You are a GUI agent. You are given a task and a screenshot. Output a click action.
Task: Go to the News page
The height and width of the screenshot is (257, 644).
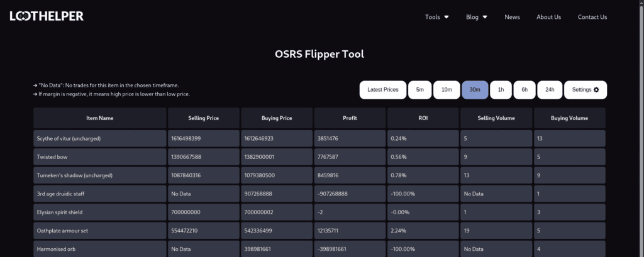pos(512,17)
